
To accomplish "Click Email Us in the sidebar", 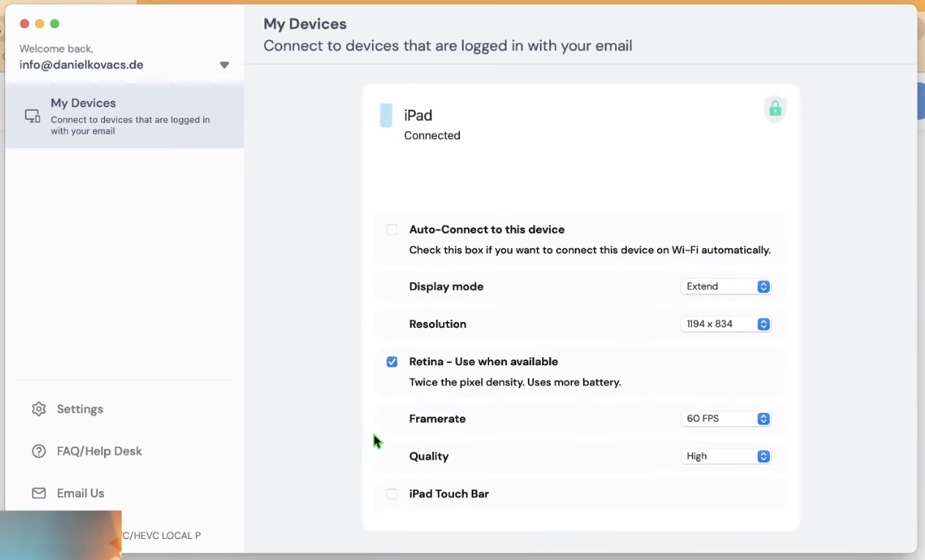I will pos(80,493).
